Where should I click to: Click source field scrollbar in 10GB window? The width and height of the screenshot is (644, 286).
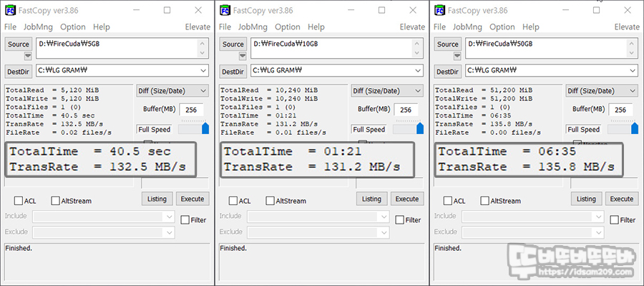pyautogui.click(x=417, y=48)
